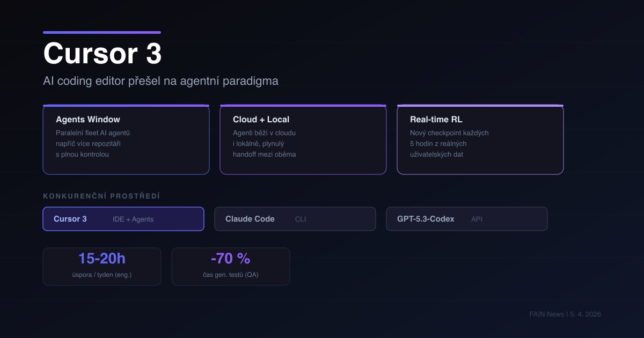The image size is (644, 338).
Task: Open the -70 % QA stat card
Action: [x=230, y=266]
